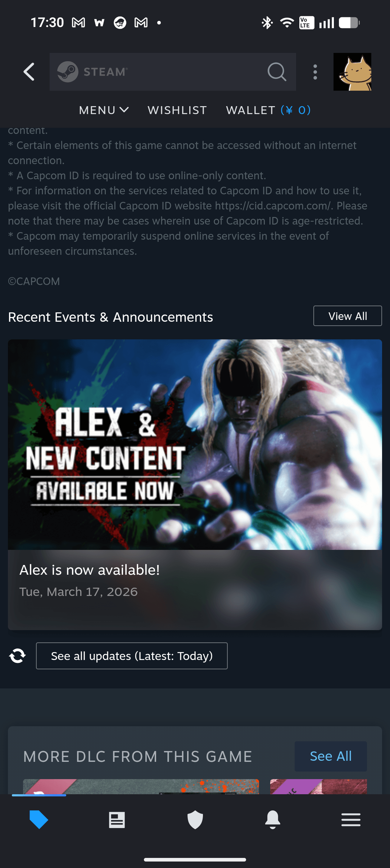Open the notifications bell tab

(x=273, y=820)
